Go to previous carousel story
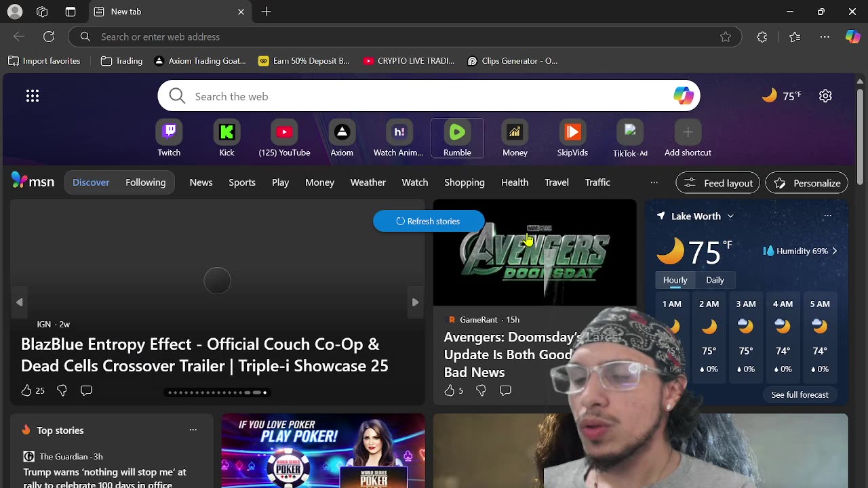868x488 pixels. coord(20,302)
